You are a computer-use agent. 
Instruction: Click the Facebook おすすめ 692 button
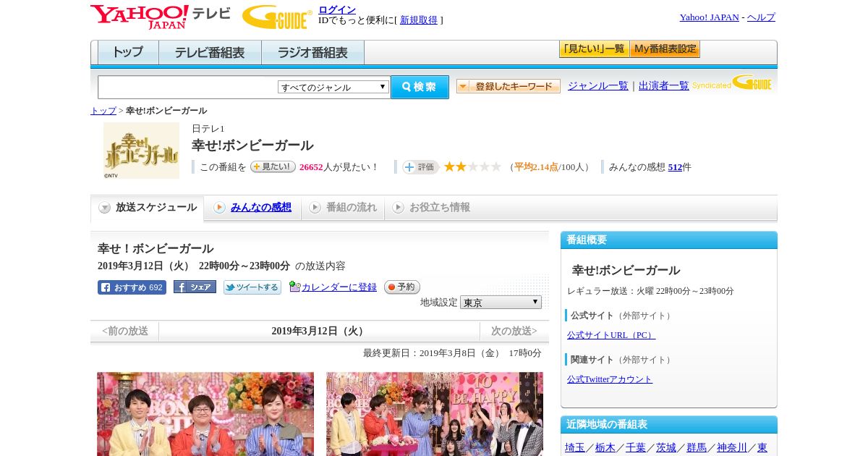pos(132,287)
